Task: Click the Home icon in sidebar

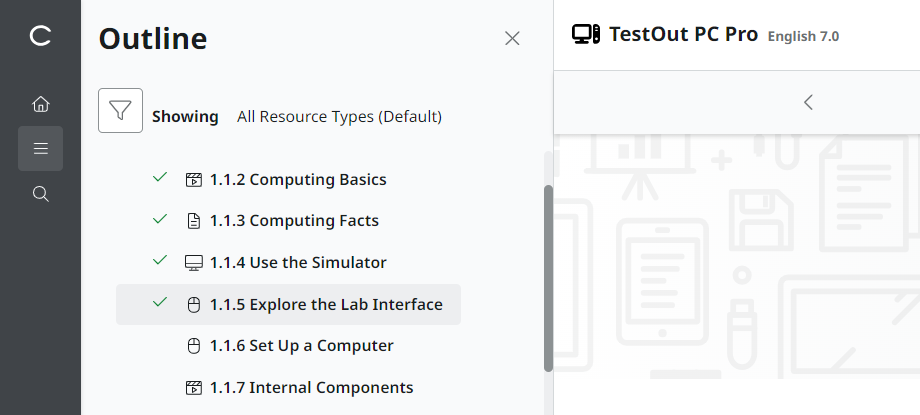Action: tap(40, 104)
